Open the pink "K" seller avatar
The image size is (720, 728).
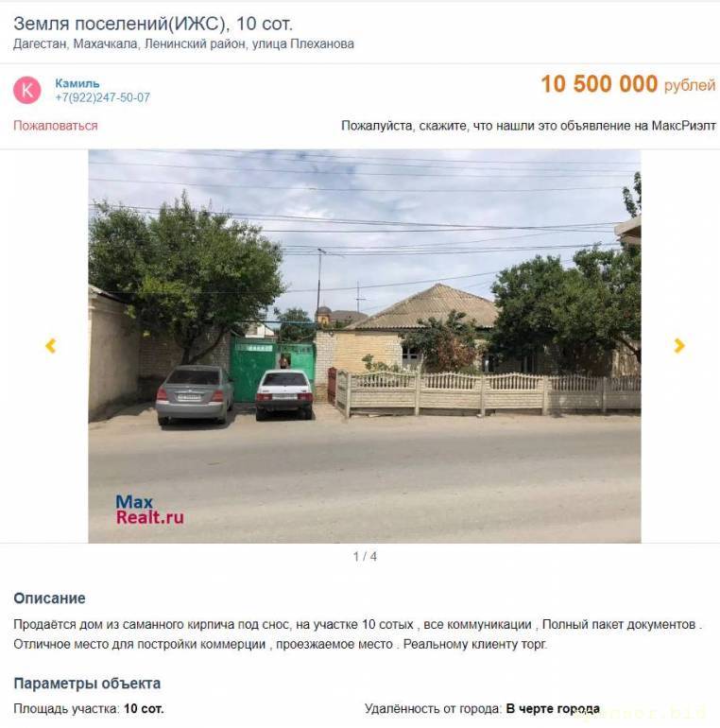[x=26, y=90]
